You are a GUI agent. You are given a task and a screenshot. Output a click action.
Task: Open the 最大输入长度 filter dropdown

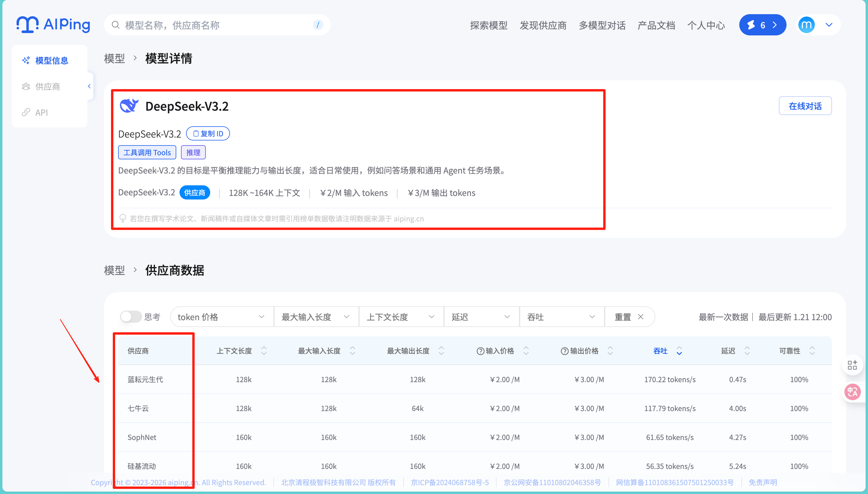(316, 317)
